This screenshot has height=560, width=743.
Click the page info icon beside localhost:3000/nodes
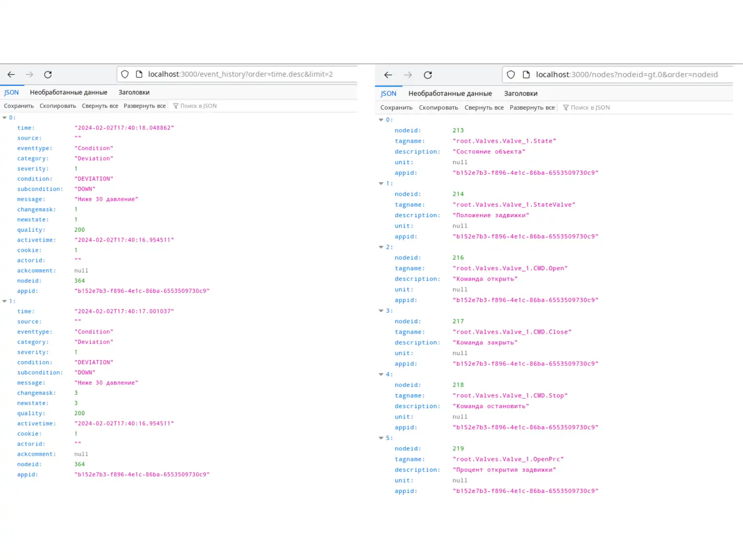tap(526, 75)
